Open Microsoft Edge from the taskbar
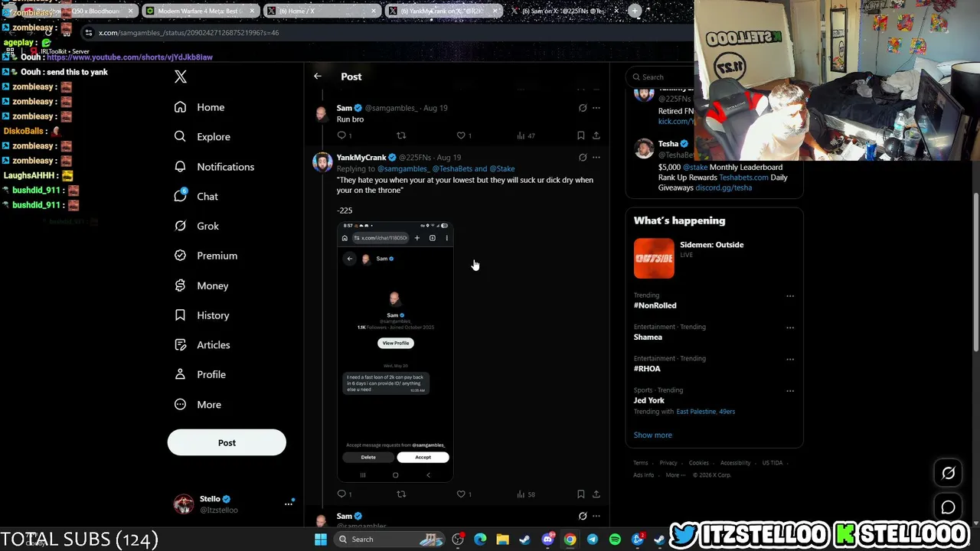 pyautogui.click(x=480, y=540)
